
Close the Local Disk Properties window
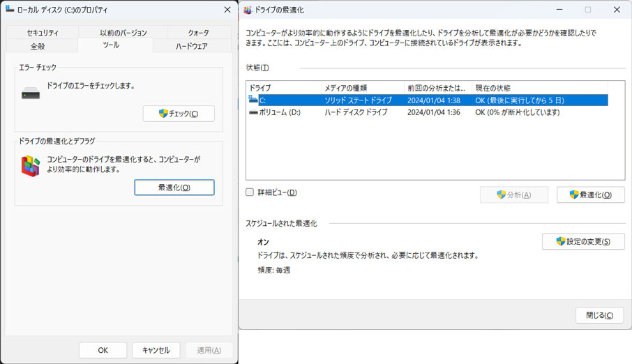coord(227,9)
